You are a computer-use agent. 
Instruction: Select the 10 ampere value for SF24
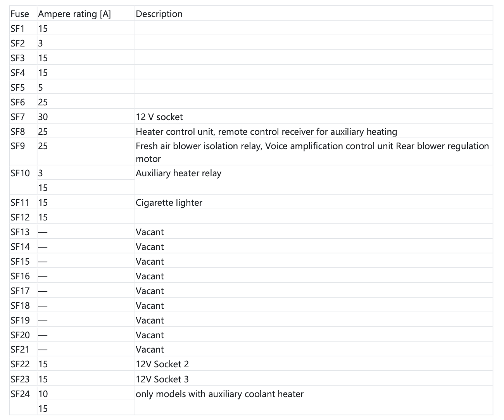tap(43, 394)
